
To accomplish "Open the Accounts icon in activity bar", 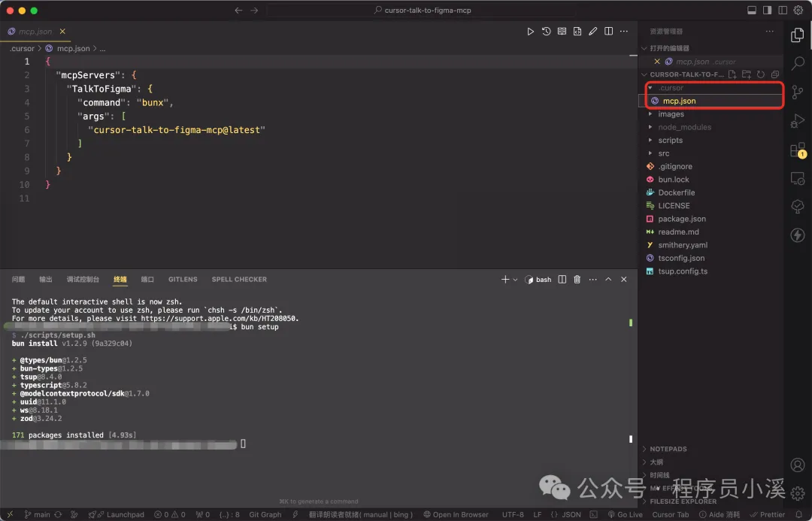I will tap(798, 465).
